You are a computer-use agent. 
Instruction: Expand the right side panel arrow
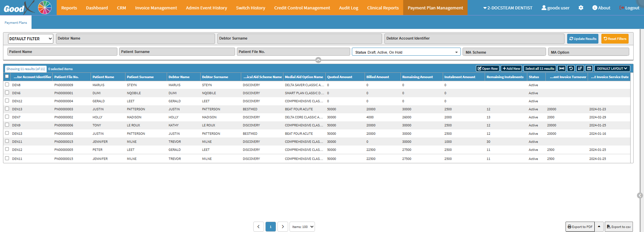(x=640, y=195)
